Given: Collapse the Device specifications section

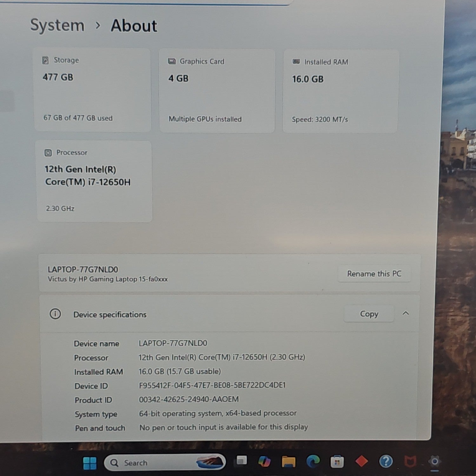Looking at the screenshot, I should pos(406,314).
